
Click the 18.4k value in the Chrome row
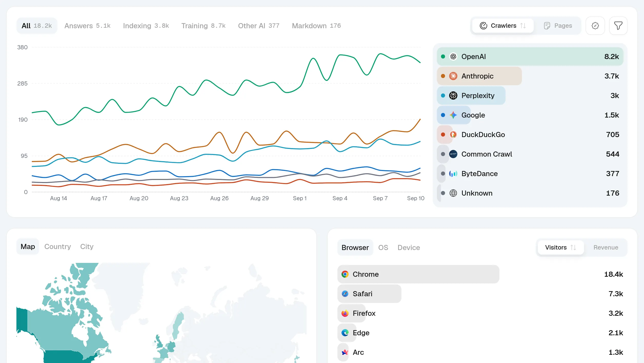click(613, 274)
